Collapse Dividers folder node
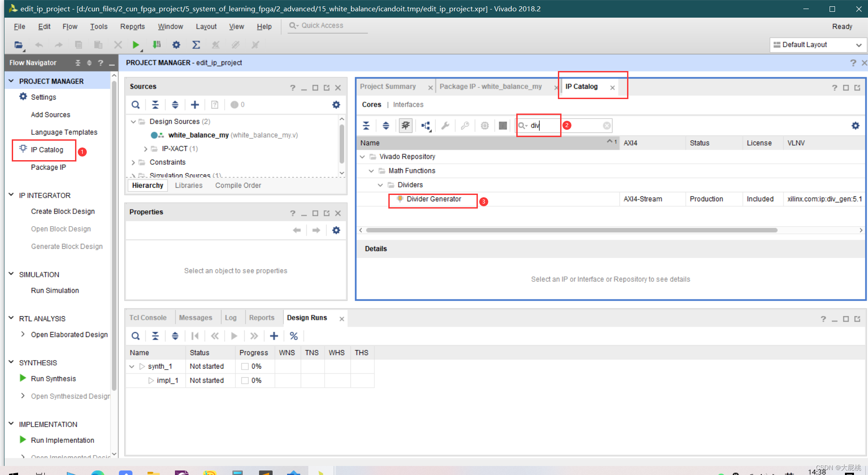The width and height of the screenshot is (868, 475). coord(381,185)
